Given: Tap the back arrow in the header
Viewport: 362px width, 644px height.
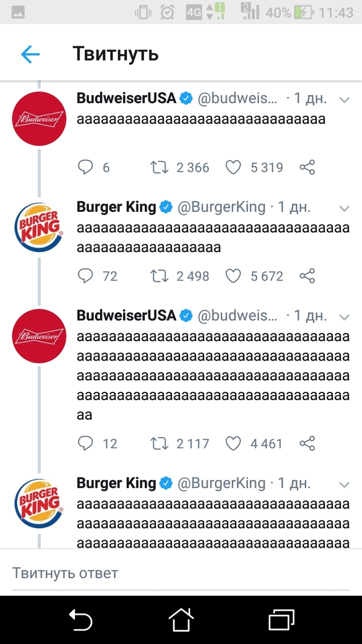Looking at the screenshot, I should (x=30, y=54).
